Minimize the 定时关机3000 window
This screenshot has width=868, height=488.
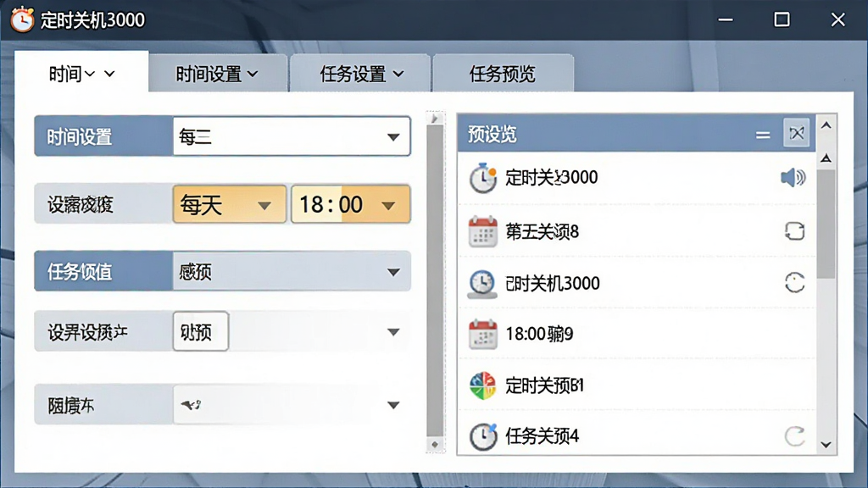click(x=726, y=20)
